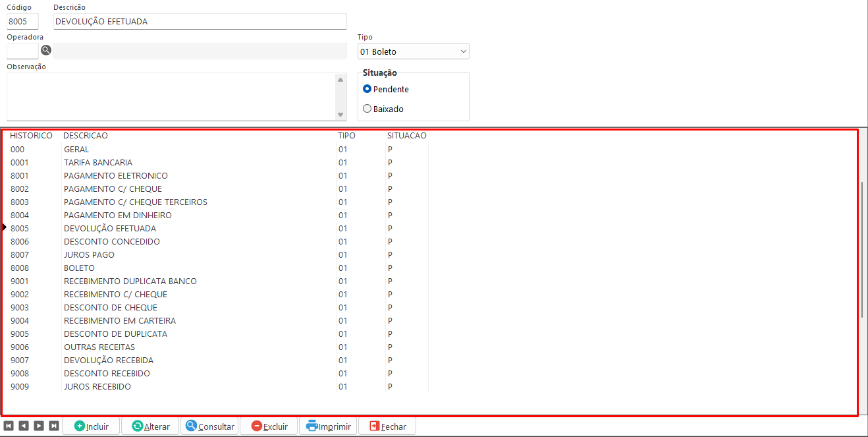Go to the previous record
The width and height of the screenshot is (868, 437).
point(24,426)
